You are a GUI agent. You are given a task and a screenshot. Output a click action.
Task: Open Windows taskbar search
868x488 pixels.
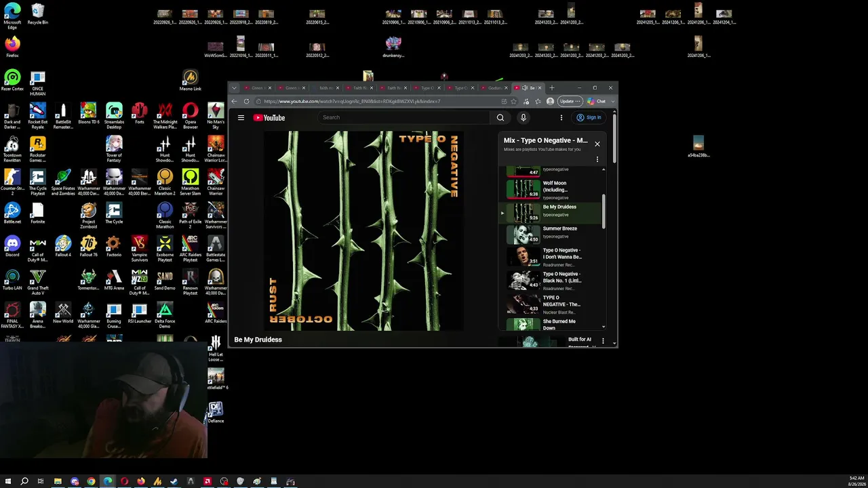[x=24, y=481]
